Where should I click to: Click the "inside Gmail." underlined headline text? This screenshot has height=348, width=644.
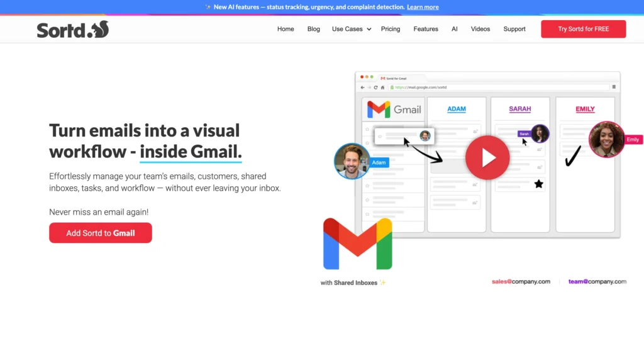[191, 152]
